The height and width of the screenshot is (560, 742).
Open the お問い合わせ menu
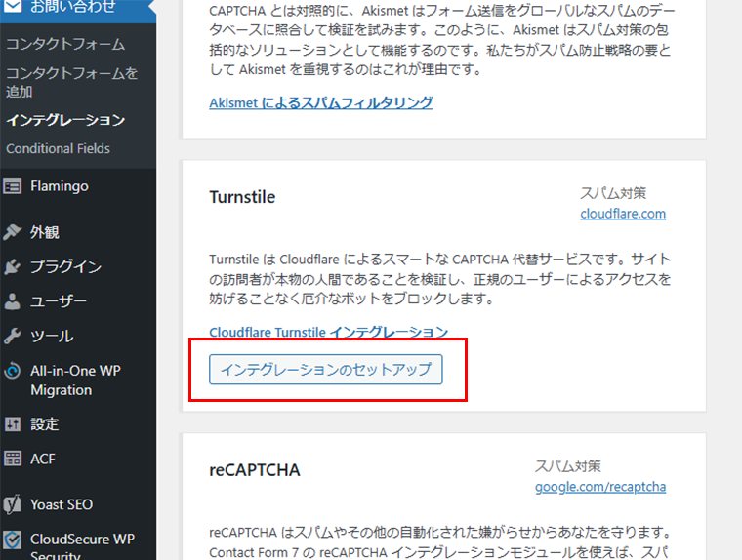point(73,6)
